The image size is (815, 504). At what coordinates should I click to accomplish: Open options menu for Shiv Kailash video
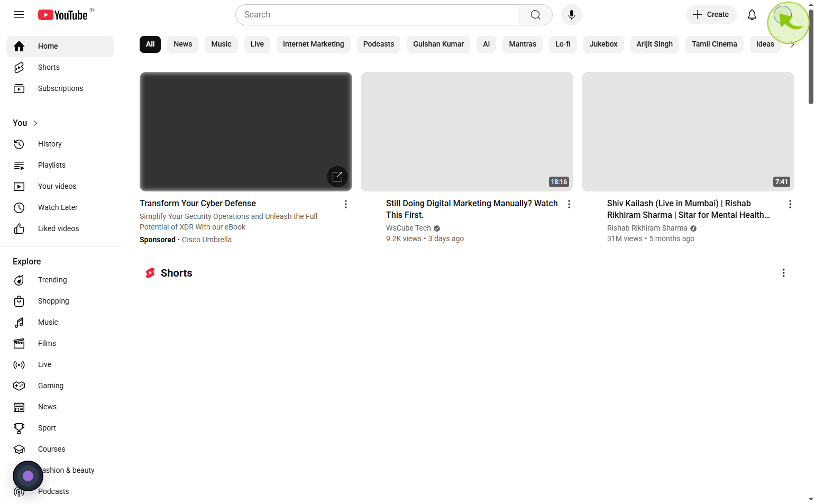click(x=790, y=204)
